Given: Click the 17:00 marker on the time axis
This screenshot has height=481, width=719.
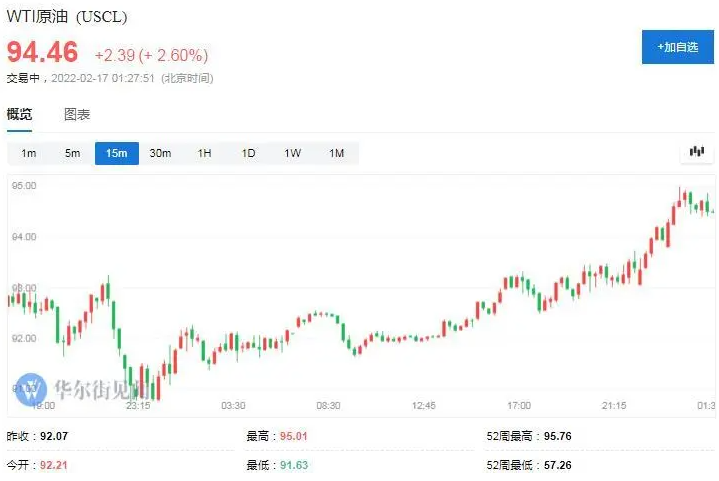Looking at the screenshot, I should tap(519, 405).
